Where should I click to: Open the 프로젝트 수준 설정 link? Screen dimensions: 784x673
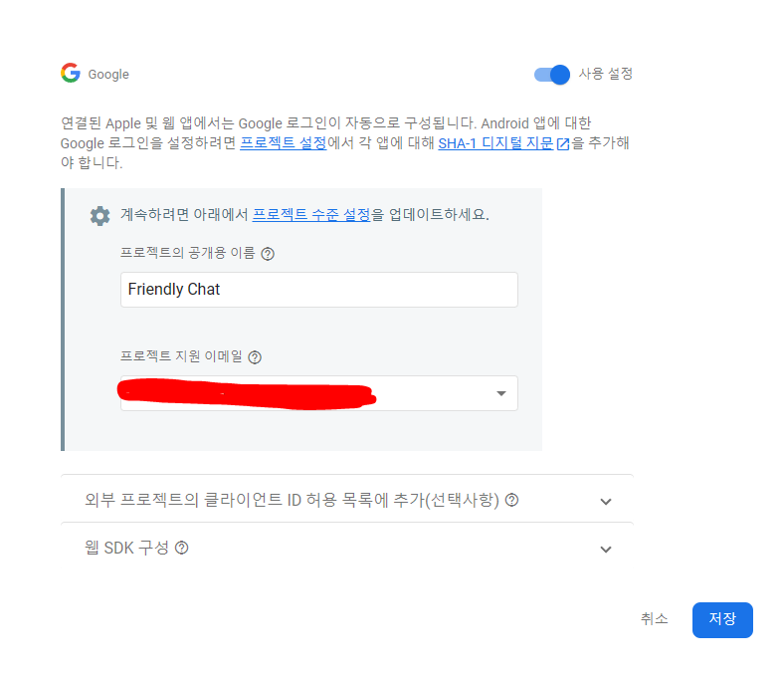pyautogui.click(x=311, y=215)
